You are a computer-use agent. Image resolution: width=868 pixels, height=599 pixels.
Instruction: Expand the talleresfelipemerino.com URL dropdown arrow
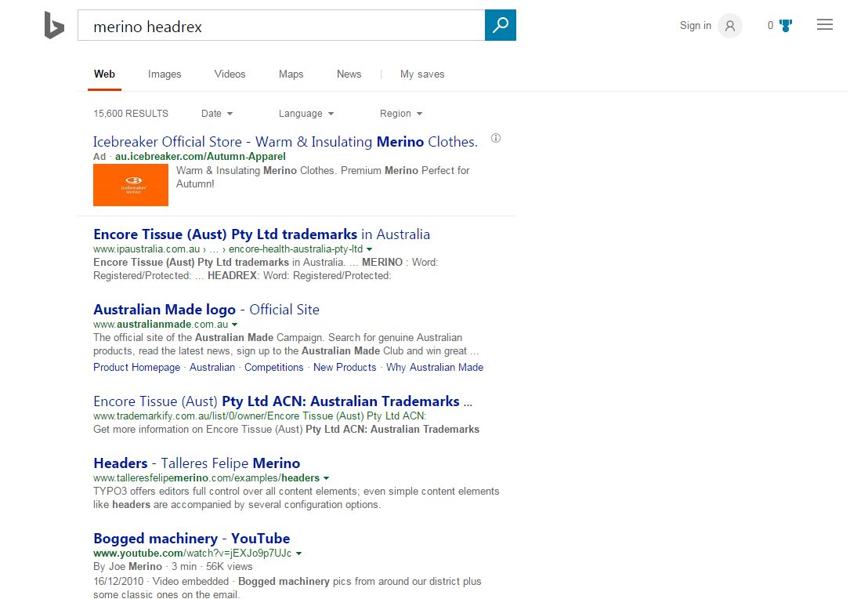pyautogui.click(x=326, y=478)
